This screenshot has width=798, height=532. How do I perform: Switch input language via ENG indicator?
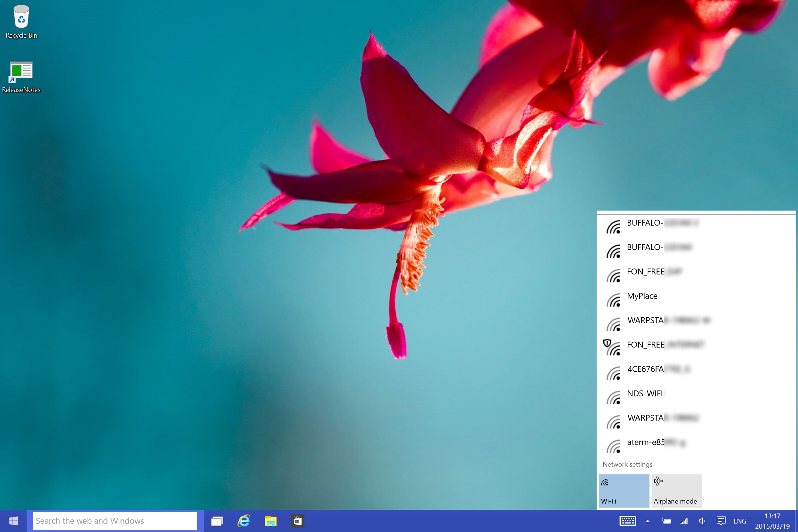pos(740,521)
